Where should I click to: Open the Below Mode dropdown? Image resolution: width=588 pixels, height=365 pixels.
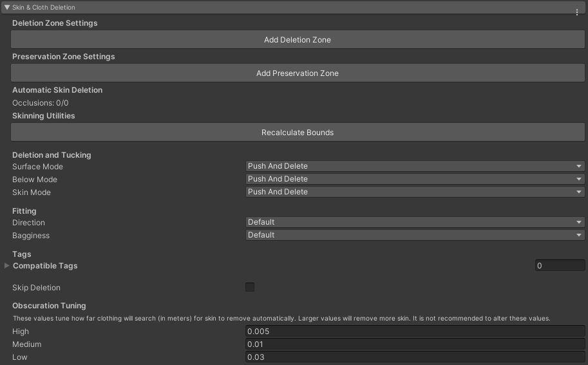415,179
